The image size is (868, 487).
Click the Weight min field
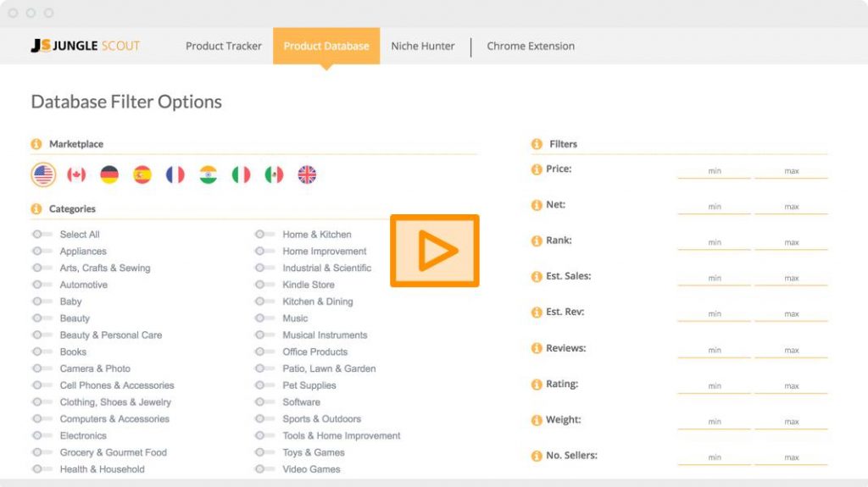[714, 422]
